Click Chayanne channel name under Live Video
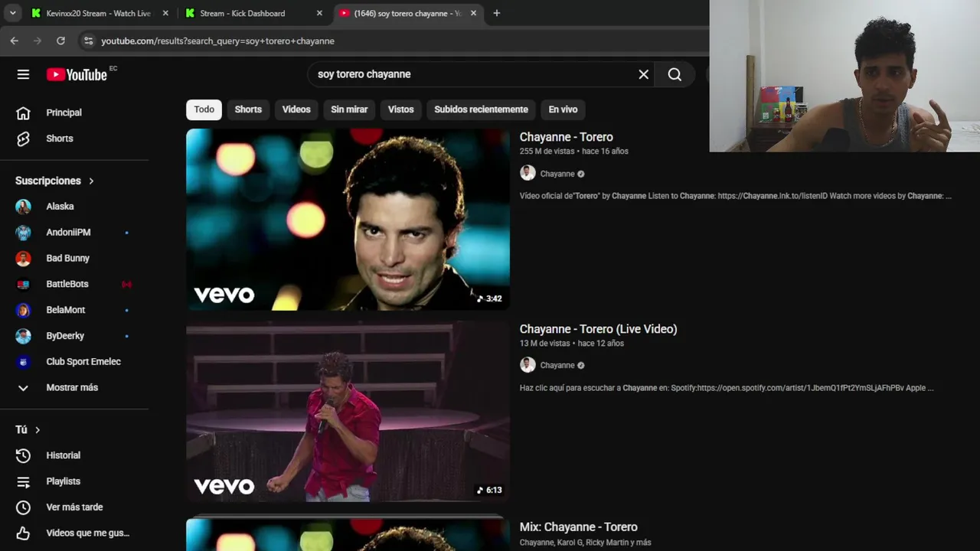Image resolution: width=980 pixels, height=551 pixels. pos(557,366)
